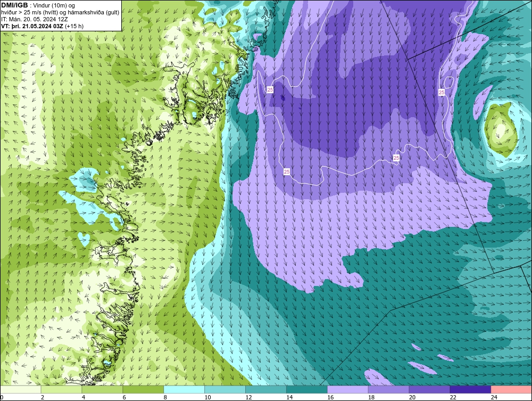Image resolution: width=532 pixels, height=401 pixels.
Task: Click the 'DMI/IGB' title text
Action: [14, 5]
